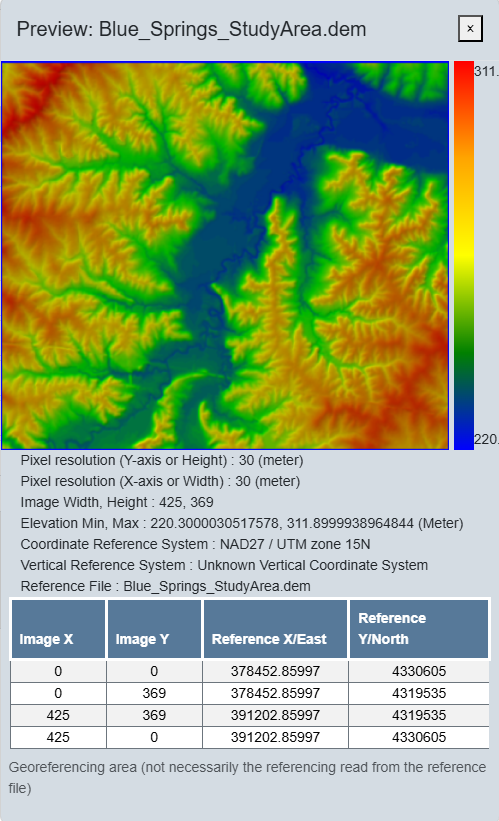
Task: Click Image Y 369 in second table row
Action: pos(154,693)
